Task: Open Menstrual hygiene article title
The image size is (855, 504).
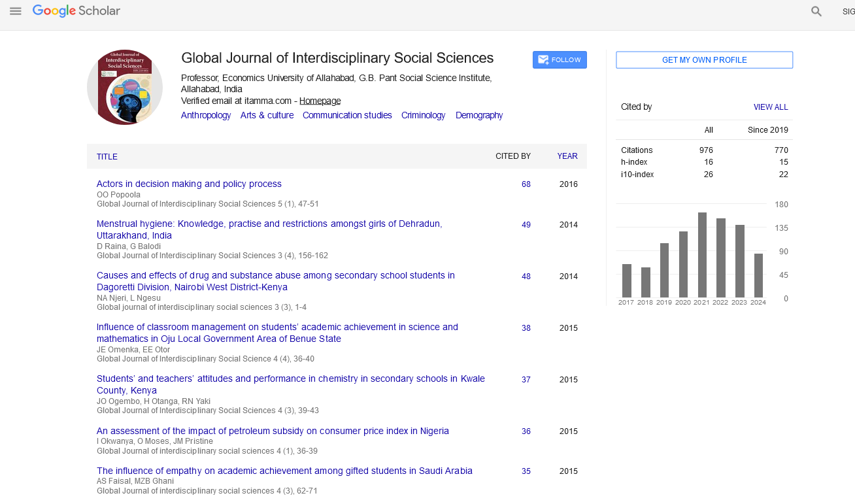Action: [x=269, y=229]
